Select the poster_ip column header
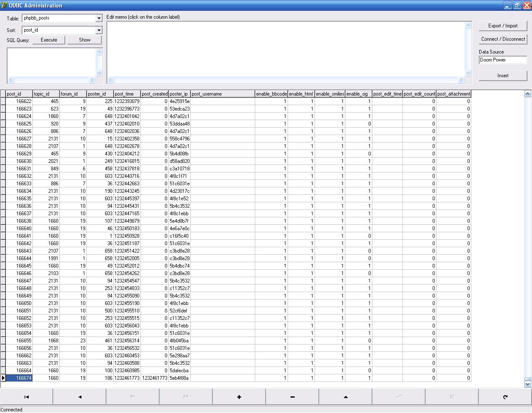532x413 pixels. pyautogui.click(x=179, y=94)
